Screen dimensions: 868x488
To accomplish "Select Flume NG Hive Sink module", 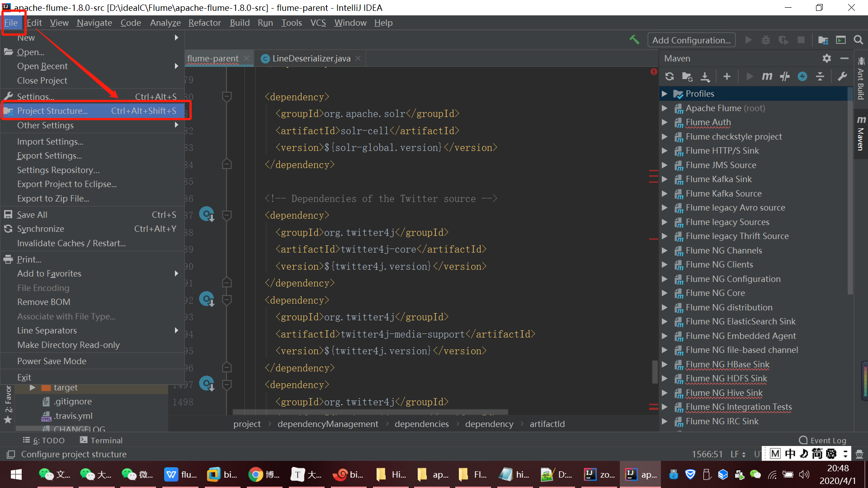I will [x=724, y=393].
